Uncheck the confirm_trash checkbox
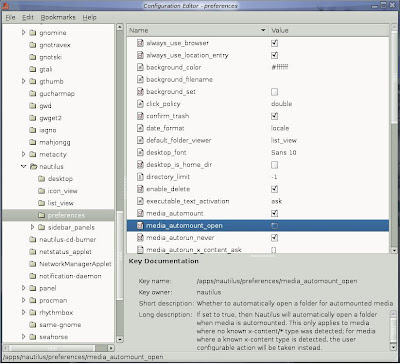400x364 pixels. click(x=274, y=116)
